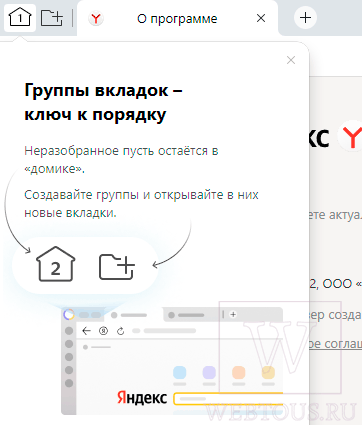Click the Yandex browser illustration thumbnail
Image resolution: width=362 pixels, height=425 pixels.
172,361
